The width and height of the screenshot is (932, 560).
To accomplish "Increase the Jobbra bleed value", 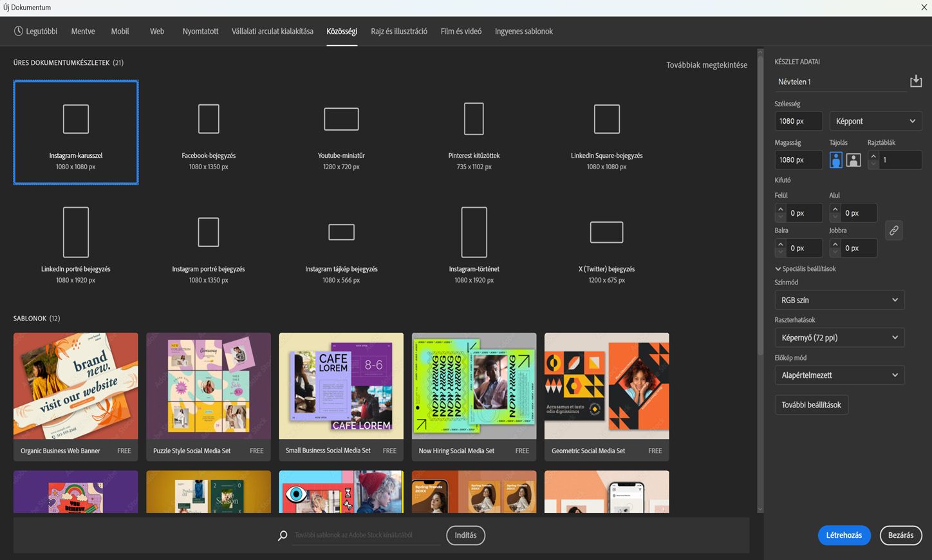I will [835, 244].
